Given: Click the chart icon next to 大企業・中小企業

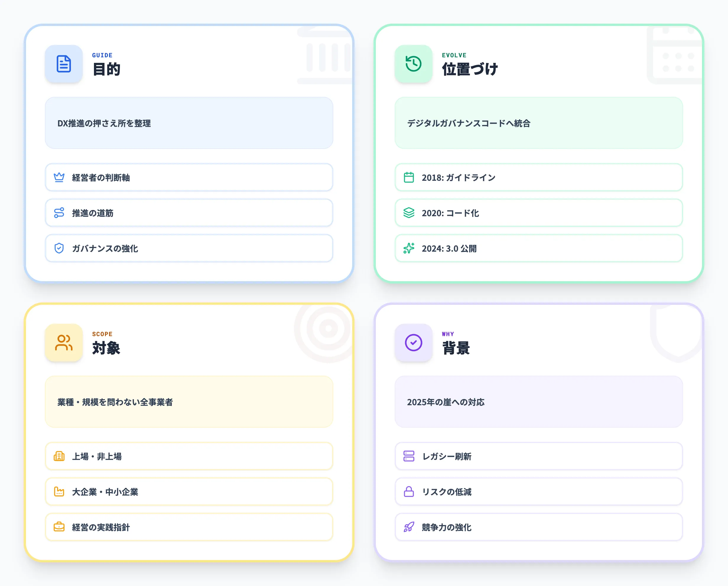Looking at the screenshot, I should tap(59, 492).
